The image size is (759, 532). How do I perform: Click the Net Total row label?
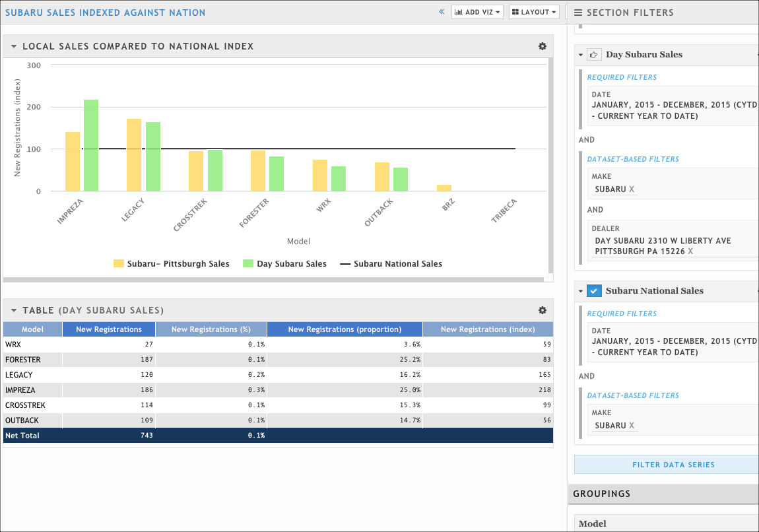coord(22,436)
